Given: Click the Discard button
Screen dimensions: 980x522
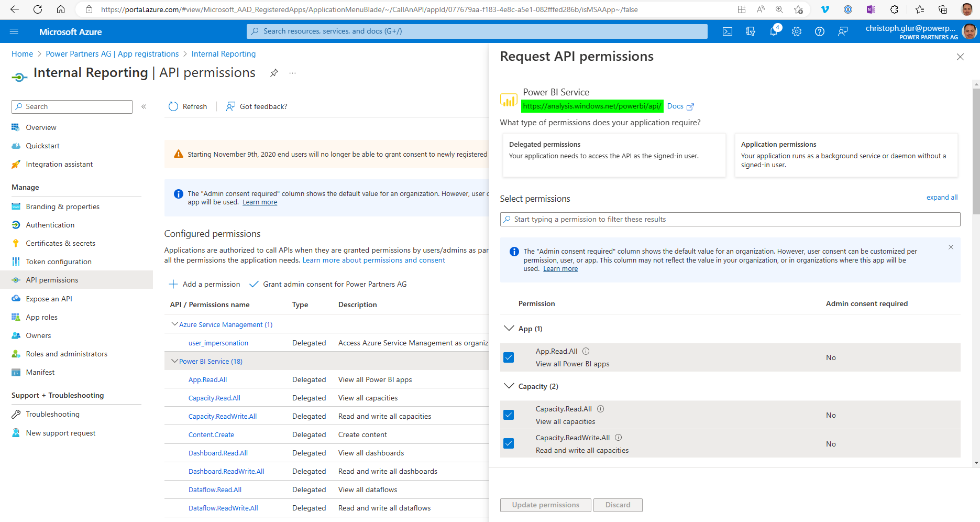Looking at the screenshot, I should tap(618, 505).
